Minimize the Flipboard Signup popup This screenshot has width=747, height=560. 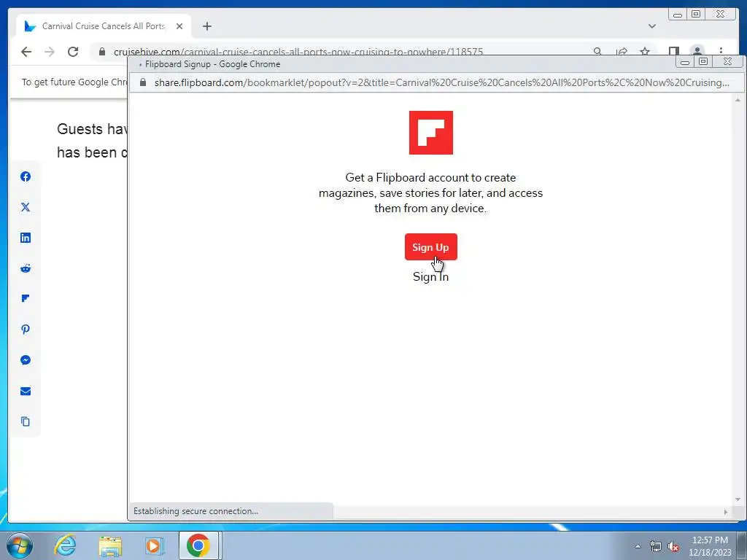(x=685, y=61)
